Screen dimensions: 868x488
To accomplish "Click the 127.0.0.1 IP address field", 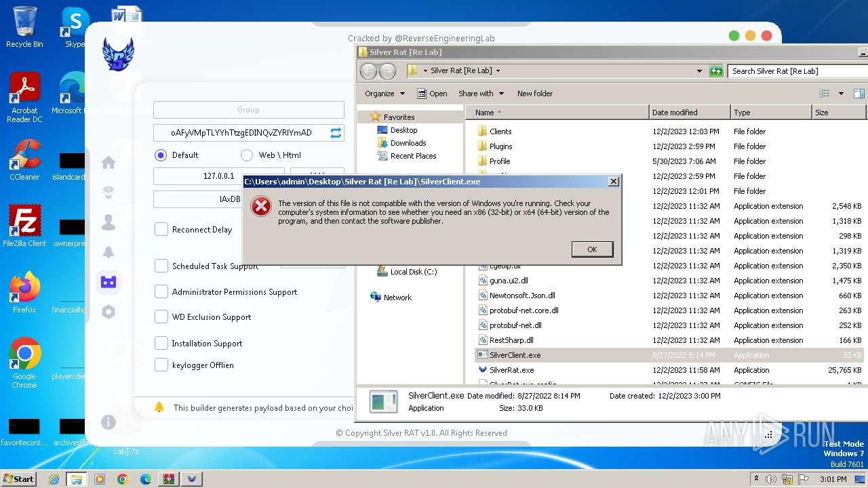I will (219, 176).
